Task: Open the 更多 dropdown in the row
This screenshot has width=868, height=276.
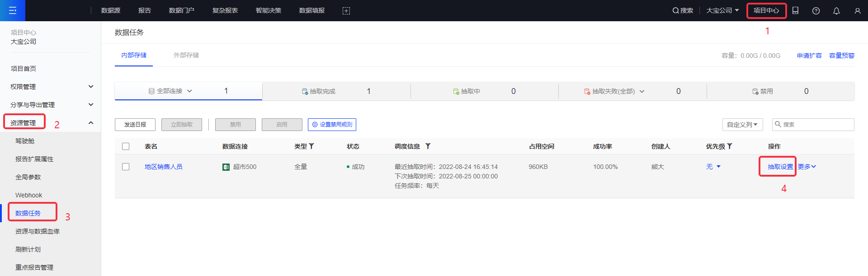Action: point(807,167)
